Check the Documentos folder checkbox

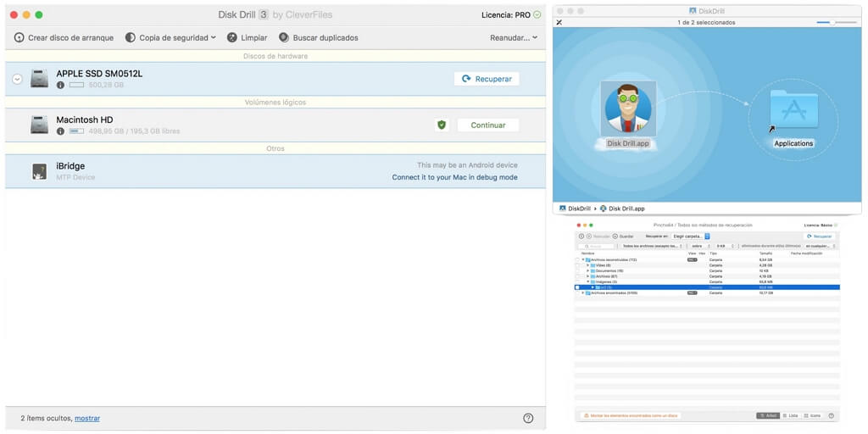click(x=577, y=270)
